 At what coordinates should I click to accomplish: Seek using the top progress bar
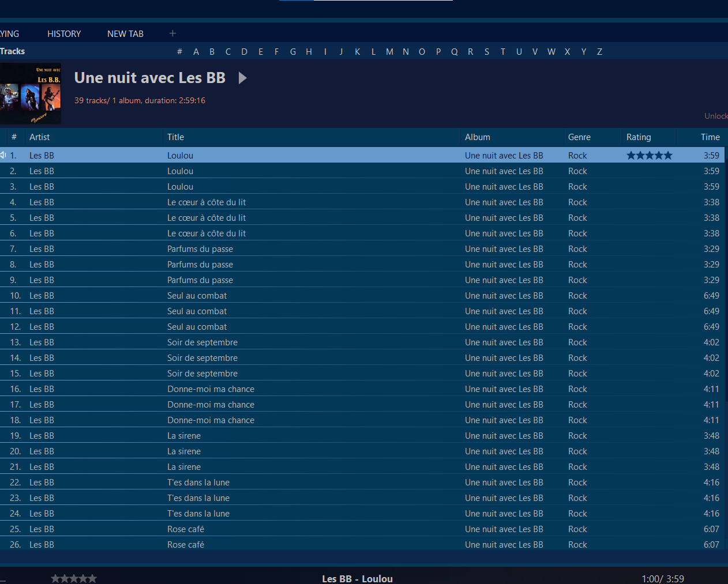tap(366, 1)
